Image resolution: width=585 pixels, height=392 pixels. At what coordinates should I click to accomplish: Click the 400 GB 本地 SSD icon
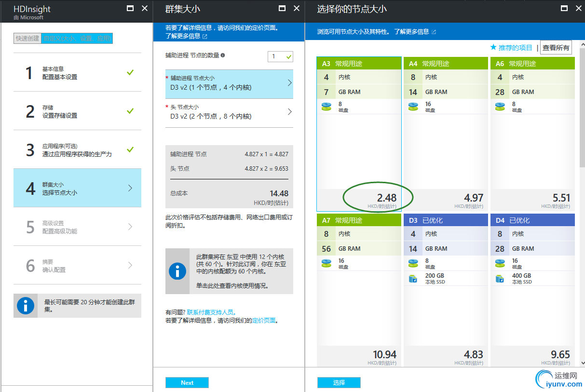click(x=500, y=278)
